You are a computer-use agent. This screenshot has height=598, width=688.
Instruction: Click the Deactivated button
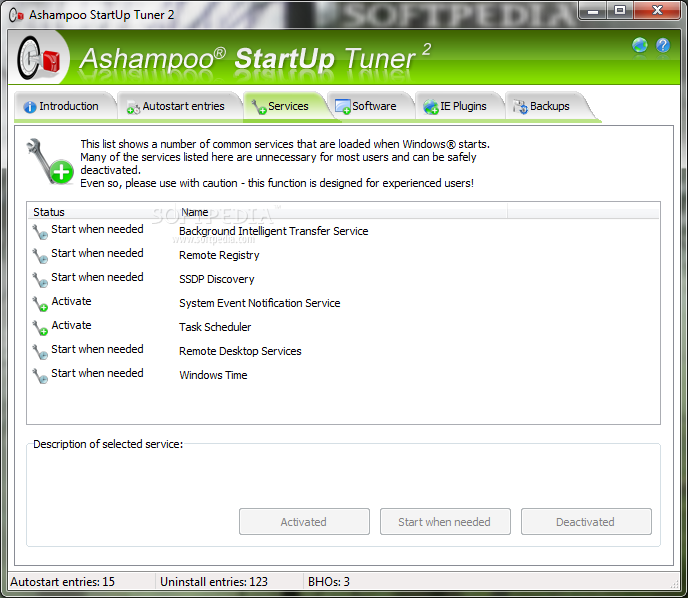586,522
